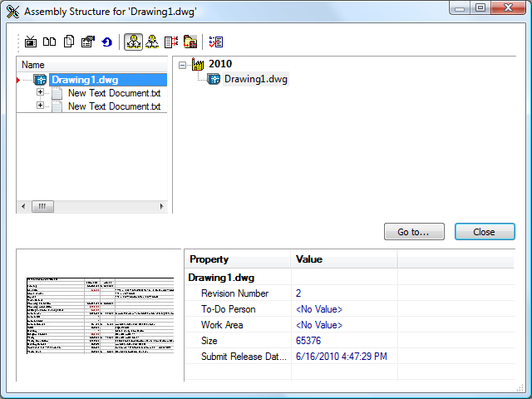Click the drawing preview thumbnail
532x399 pixels.
pyautogui.click(x=99, y=314)
